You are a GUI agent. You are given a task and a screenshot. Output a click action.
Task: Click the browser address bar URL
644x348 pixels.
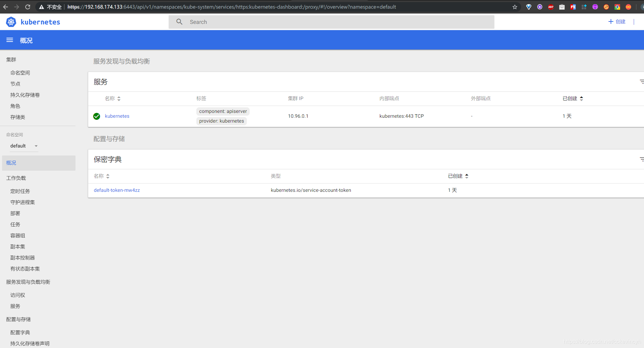point(232,7)
